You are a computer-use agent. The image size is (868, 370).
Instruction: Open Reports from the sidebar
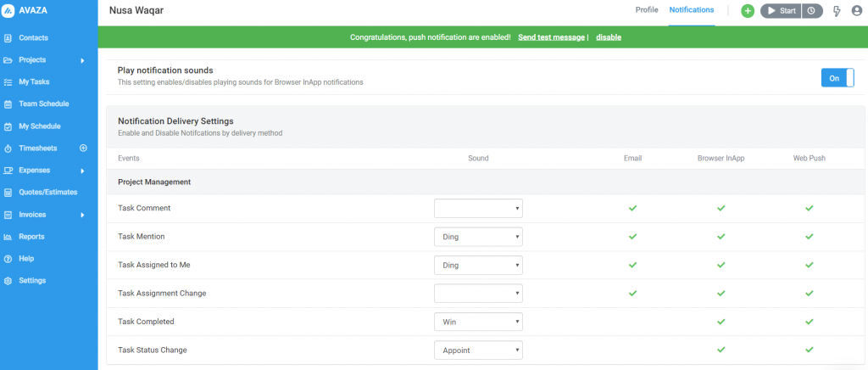31,237
